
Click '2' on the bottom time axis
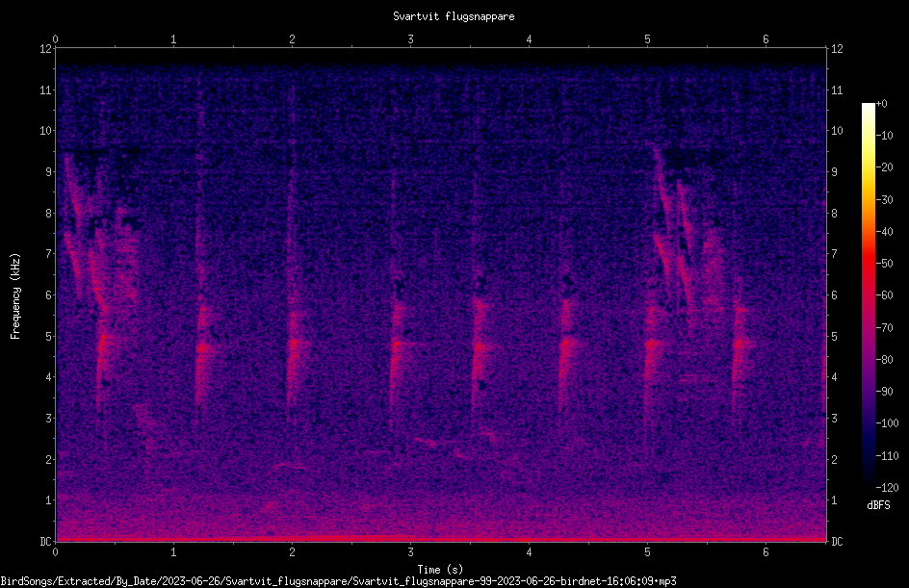pyautogui.click(x=292, y=552)
